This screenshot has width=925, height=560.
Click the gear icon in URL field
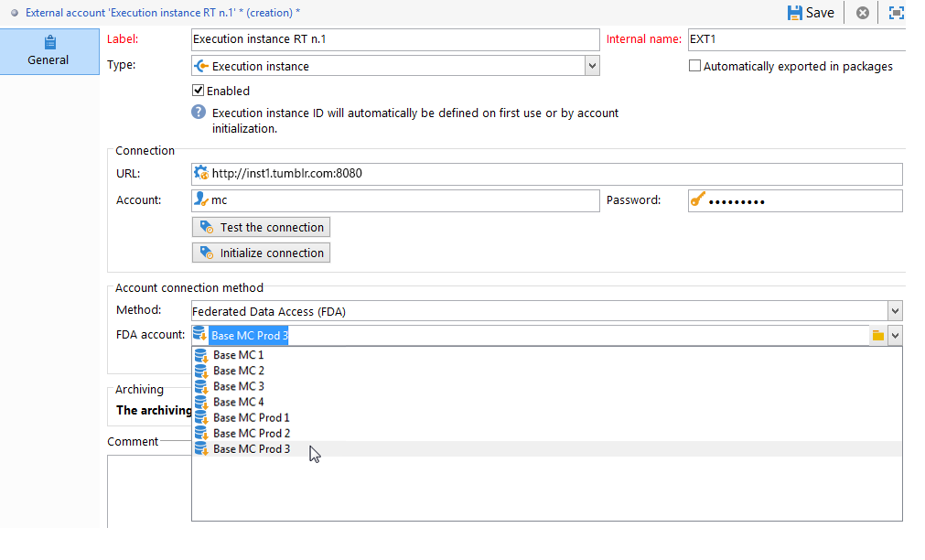tap(201, 173)
